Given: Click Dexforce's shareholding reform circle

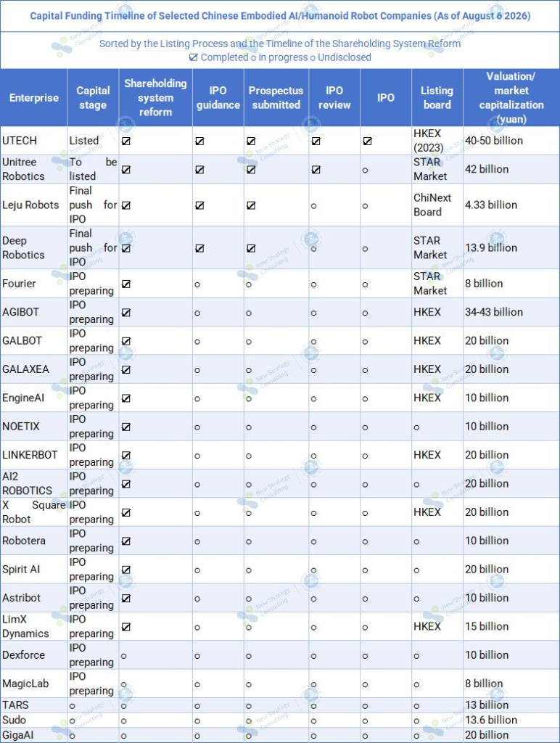Looking at the screenshot, I should coord(123,656).
